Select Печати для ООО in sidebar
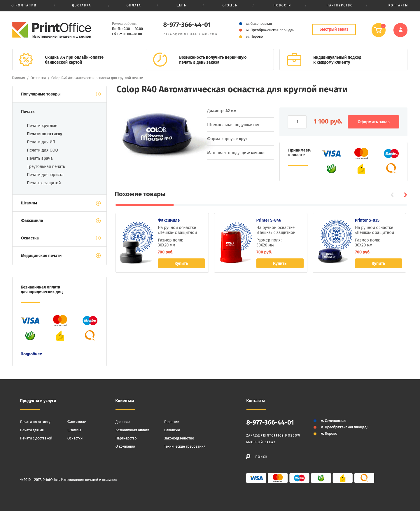Viewport: 420px width, 511px height. pos(43,150)
